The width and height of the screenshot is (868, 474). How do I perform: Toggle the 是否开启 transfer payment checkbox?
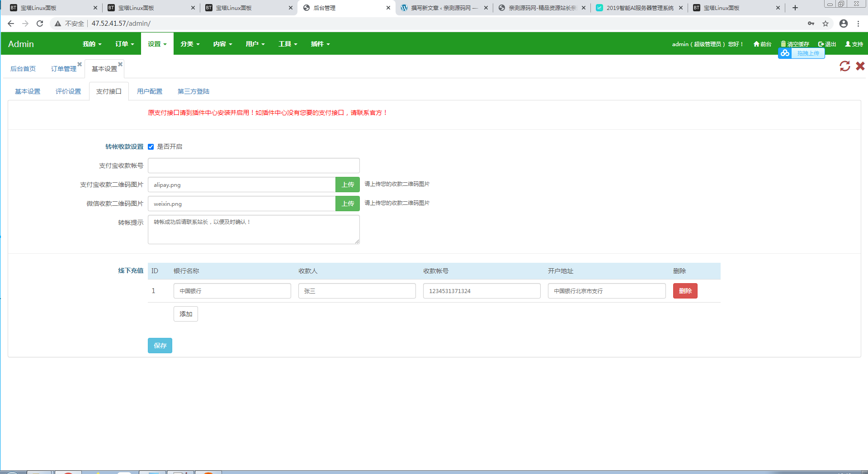tap(151, 147)
